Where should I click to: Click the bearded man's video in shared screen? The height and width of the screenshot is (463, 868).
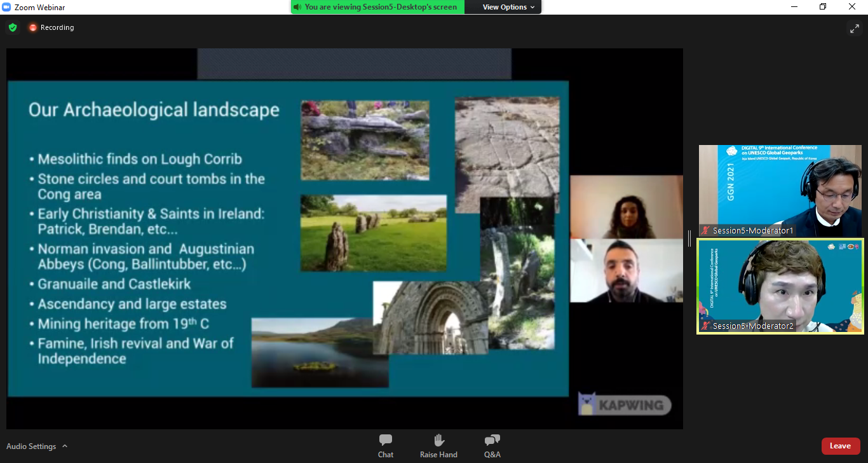tap(626, 270)
